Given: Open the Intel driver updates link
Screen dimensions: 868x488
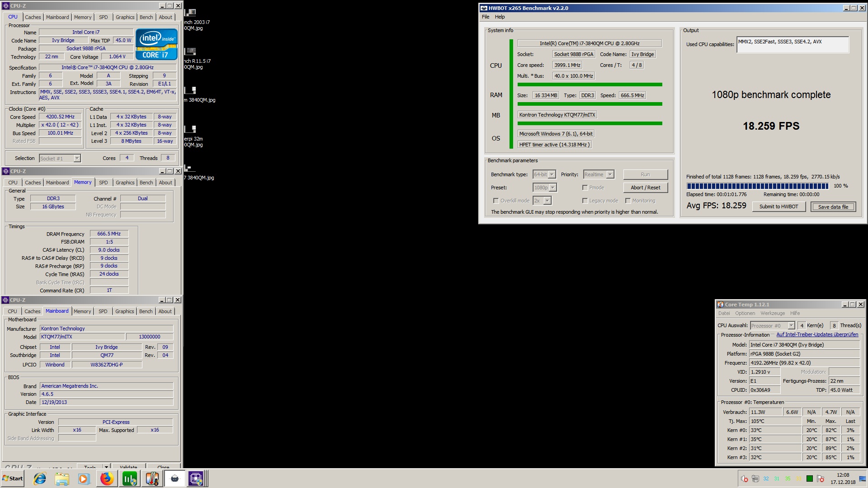Looking at the screenshot, I should (x=817, y=334).
